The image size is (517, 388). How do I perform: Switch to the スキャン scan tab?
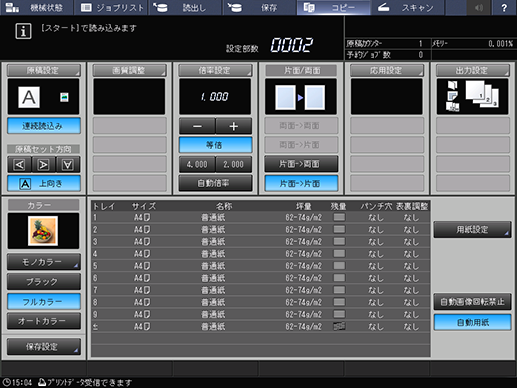pos(408,8)
